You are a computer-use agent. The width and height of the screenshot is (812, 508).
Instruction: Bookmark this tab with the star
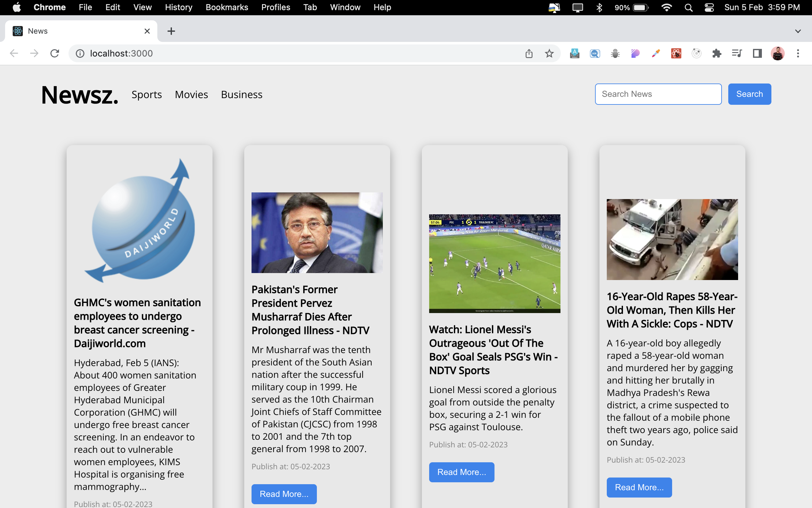[549, 53]
